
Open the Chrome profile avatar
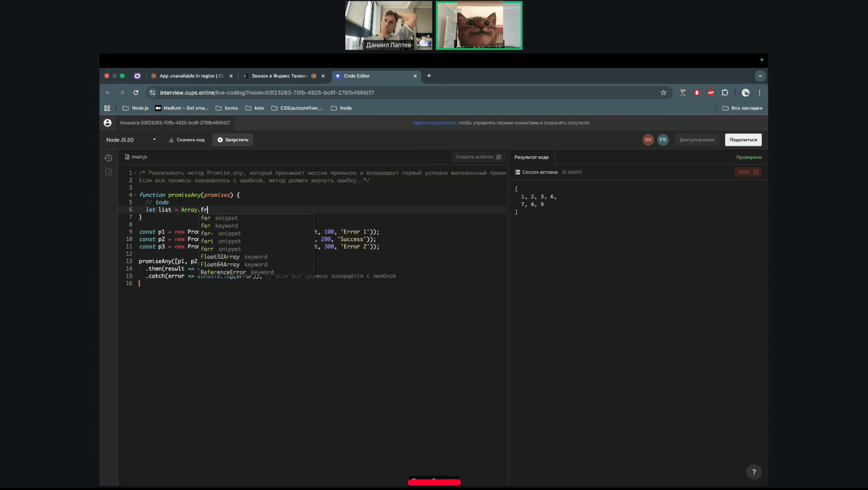[x=746, y=93]
